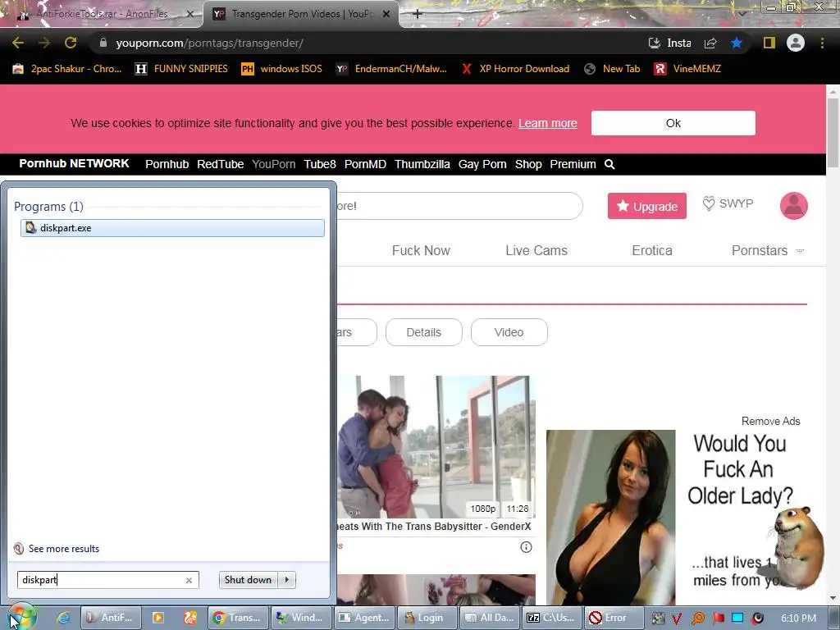840x630 pixels.
Task: Click the Windows Start orb
Action: tap(21, 616)
